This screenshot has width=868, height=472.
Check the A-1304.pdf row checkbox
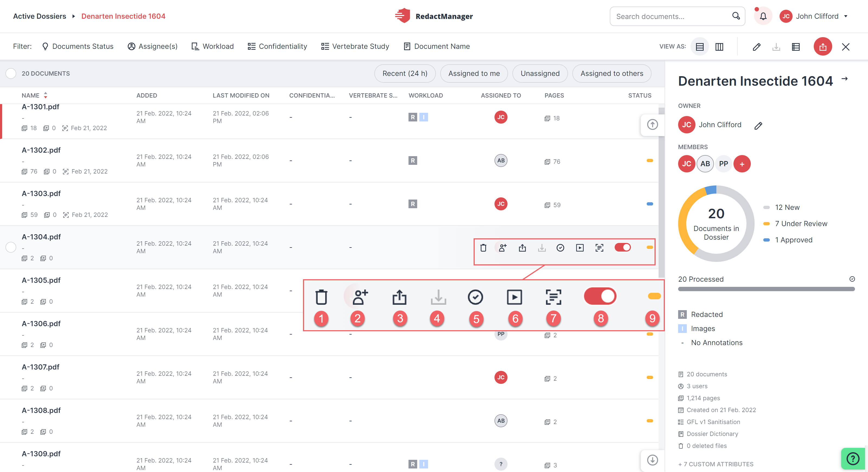point(11,248)
